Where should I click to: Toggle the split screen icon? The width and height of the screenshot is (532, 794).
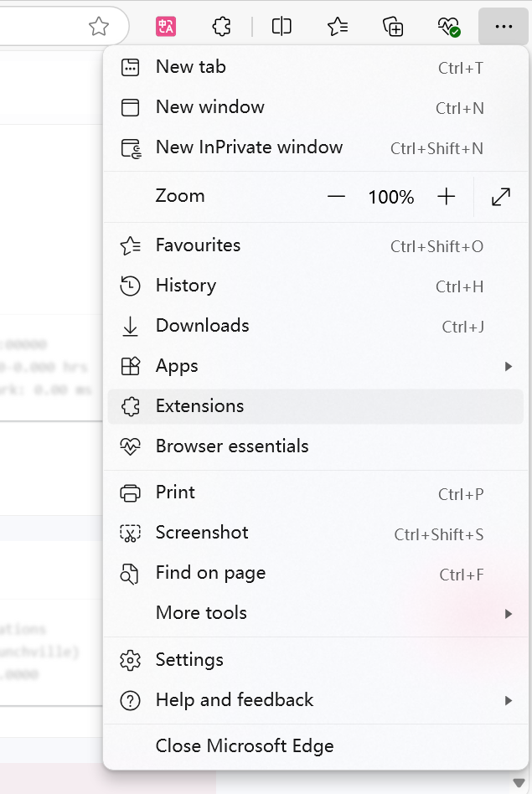[x=282, y=27]
